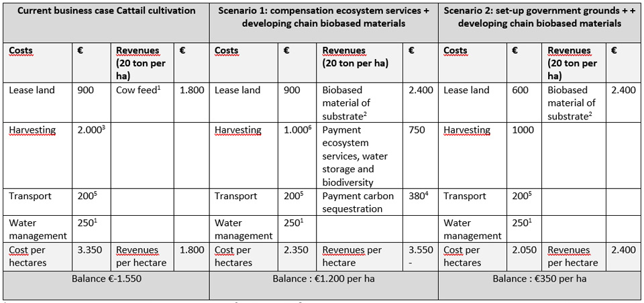Select the 'Payment carbon sequestration' cell

pos(360,202)
